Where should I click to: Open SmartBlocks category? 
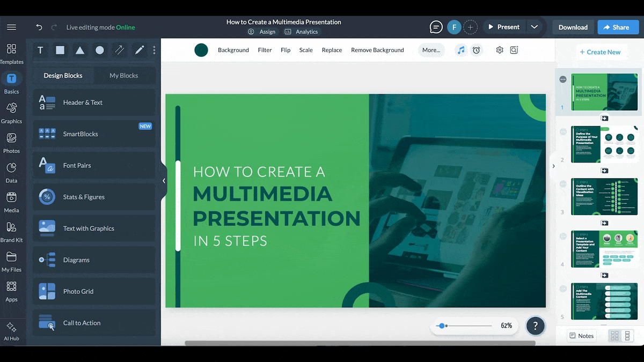pyautogui.click(x=94, y=134)
